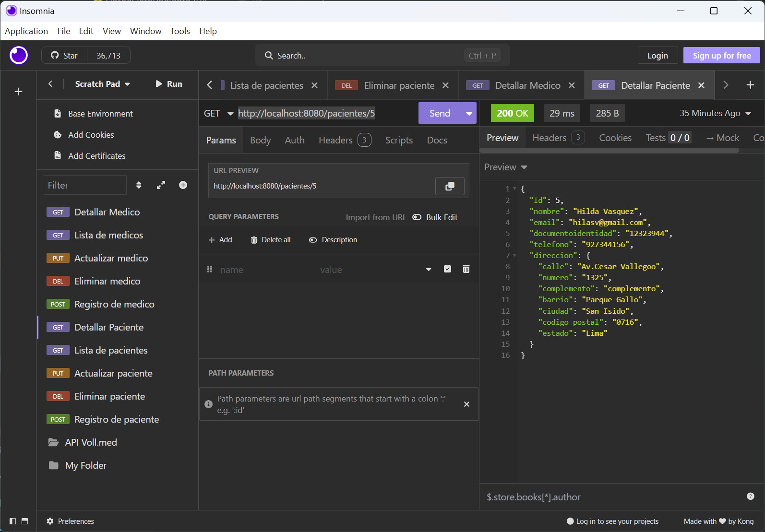Viewport: 765px width, 532px height.
Task: Open the Scripts tab
Action: 399,140
